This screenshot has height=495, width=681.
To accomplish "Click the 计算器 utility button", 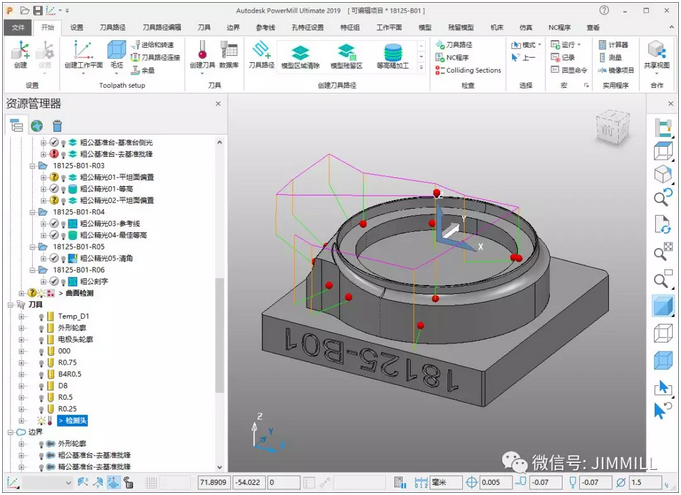I will 613,45.
